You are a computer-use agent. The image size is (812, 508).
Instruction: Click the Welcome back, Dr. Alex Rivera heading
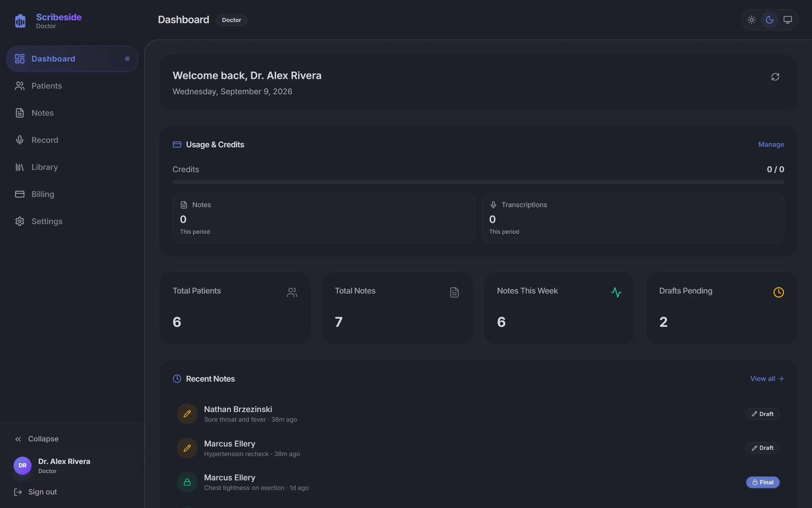tap(247, 76)
